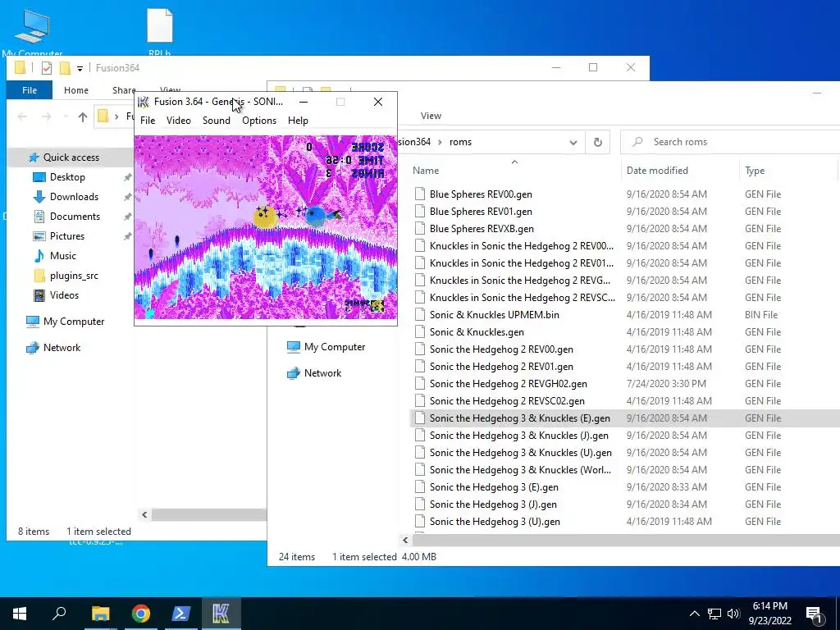Select Blue Spheres REV01.gen file
This screenshot has width=840, height=630.
[481, 212]
